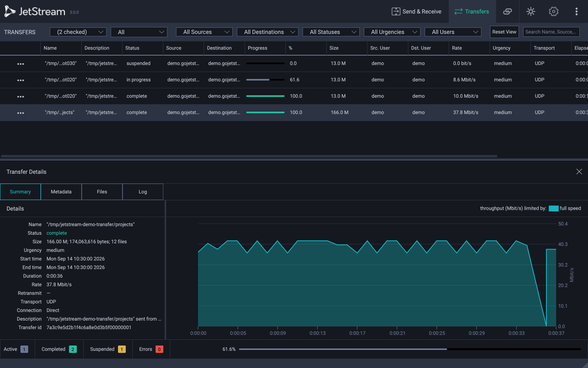Sort by the Urgency column header
Image resolution: width=588 pixels, height=368 pixels.
click(510, 48)
